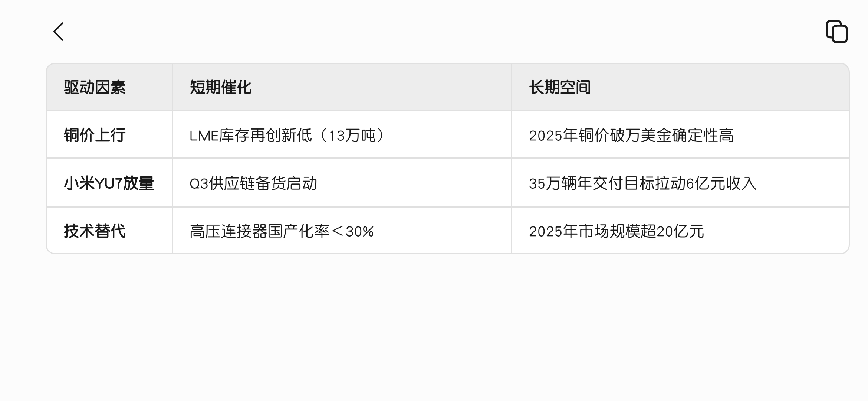Tap the back arrow icon
The width and height of the screenshot is (868, 401).
(x=59, y=32)
